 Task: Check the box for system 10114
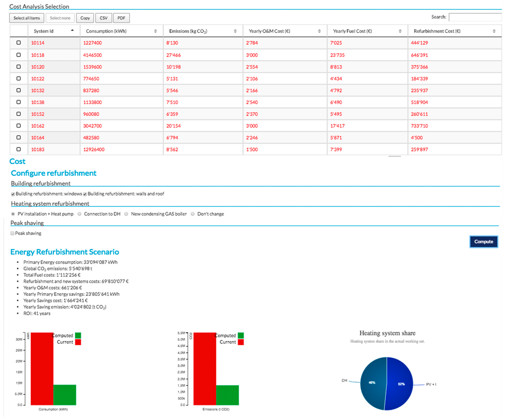tap(19, 43)
